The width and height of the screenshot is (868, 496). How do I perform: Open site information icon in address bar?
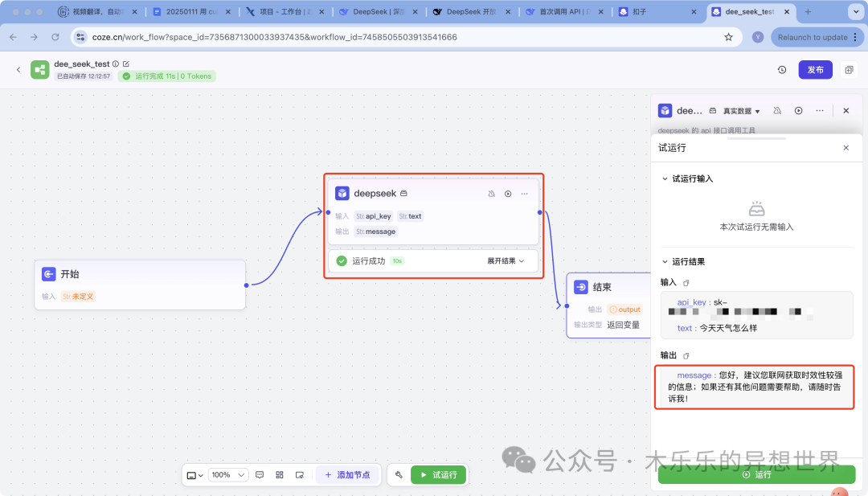click(x=81, y=37)
